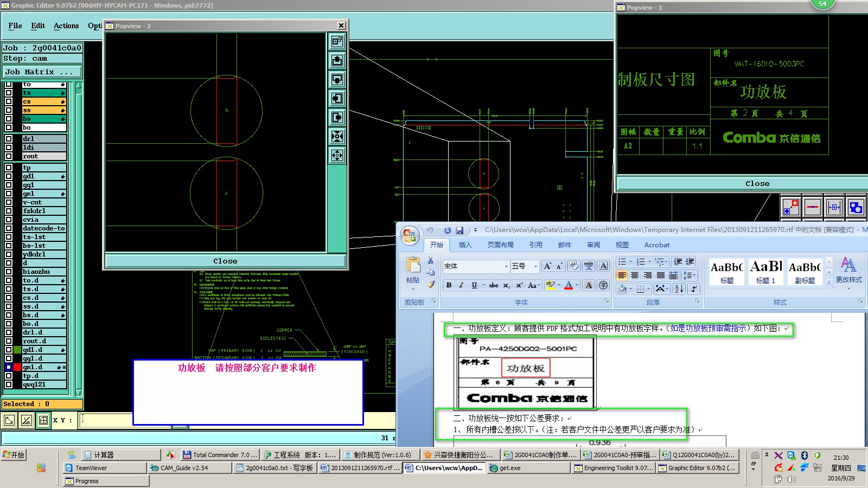Click the Cut scissors icon in clipboard group
Image resolution: width=868 pixels, height=488 pixels.
tap(431, 261)
